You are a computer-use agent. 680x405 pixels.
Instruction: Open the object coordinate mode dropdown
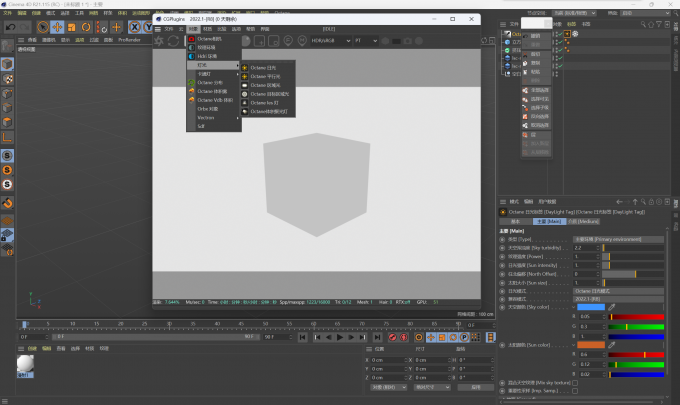(x=389, y=387)
